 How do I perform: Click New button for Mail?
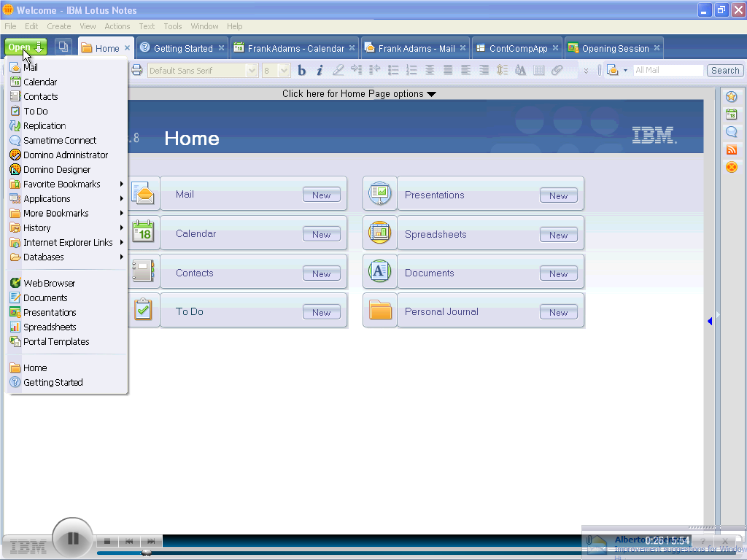click(322, 195)
